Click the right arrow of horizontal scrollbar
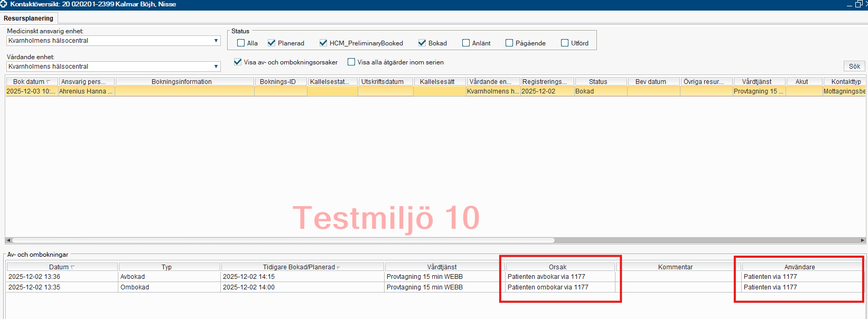Viewport: 868px width, 319px height. [x=862, y=240]
